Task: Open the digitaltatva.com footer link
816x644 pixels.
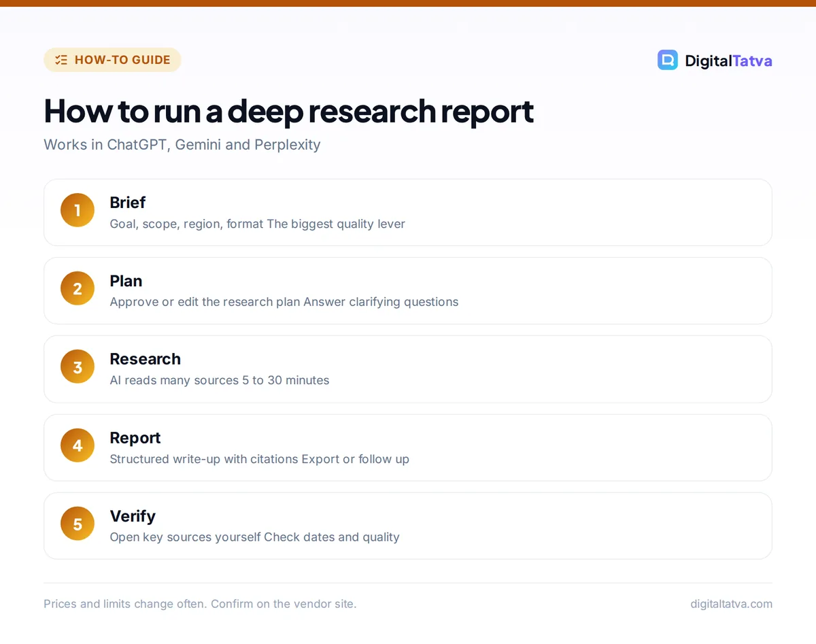Action: click(x=731, y=604)
